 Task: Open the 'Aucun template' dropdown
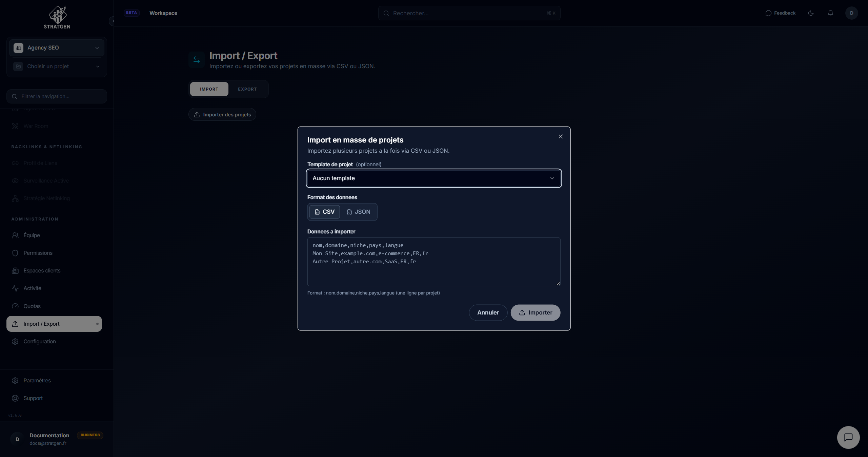pyautogui.click(x=433, y=178)
